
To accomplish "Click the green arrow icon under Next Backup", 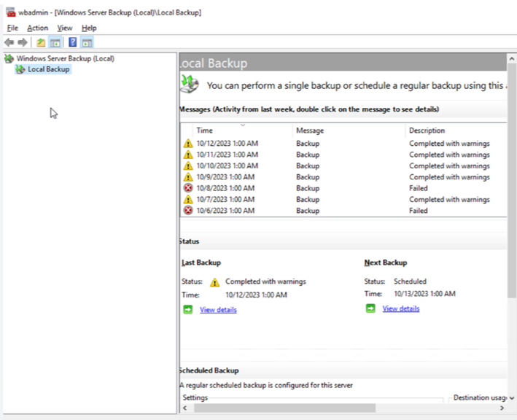I will [x=370, y=308].
